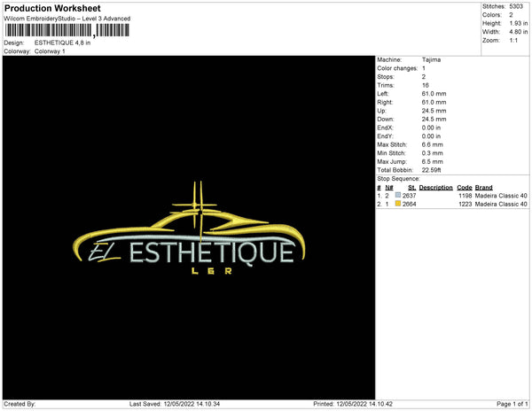Click the max jump value '6.5 mm'
The width and height of the screenshot is (532, 411).
pos(433,161)
